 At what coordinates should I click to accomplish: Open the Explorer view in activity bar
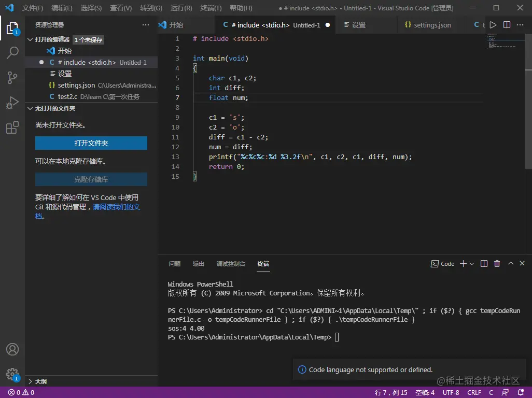click(x=12, y=28)
